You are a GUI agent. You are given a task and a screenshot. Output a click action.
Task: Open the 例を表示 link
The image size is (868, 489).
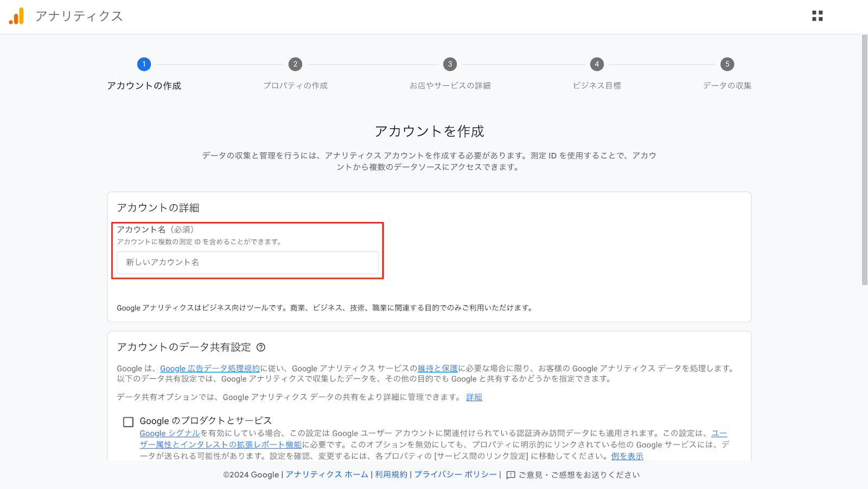coord(627,456)
